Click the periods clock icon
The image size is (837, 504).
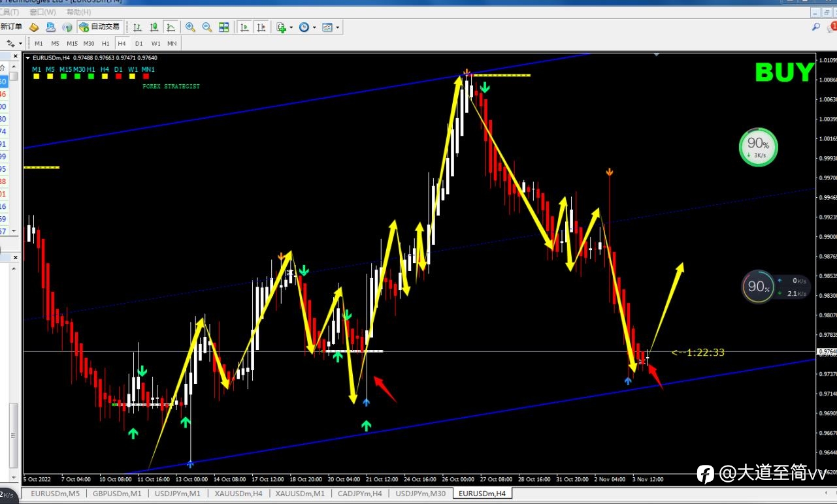[304, 27]
